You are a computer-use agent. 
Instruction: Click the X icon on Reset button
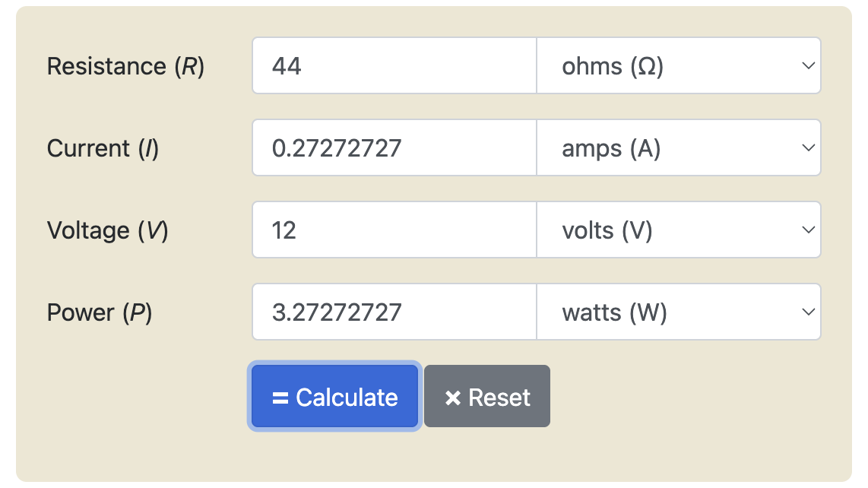pyautogui.click(x=453, y=398)
